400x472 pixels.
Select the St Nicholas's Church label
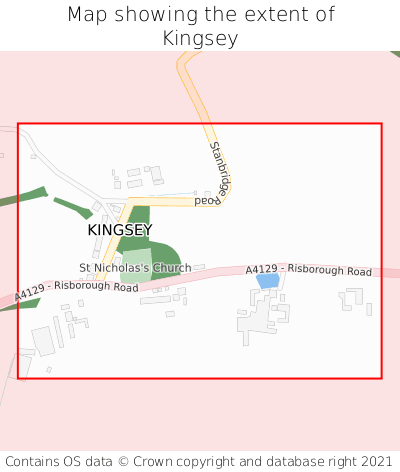(x=135, y=268)
